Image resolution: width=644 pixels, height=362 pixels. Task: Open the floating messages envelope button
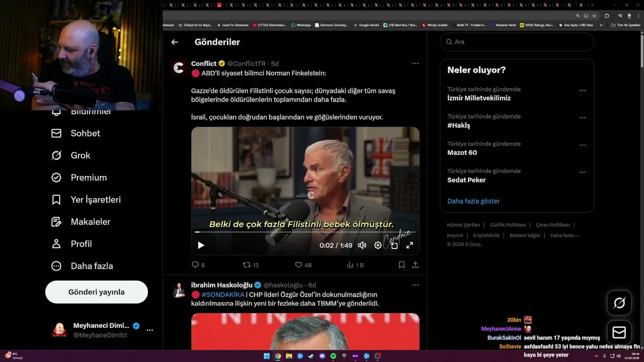tap(619, 332)
